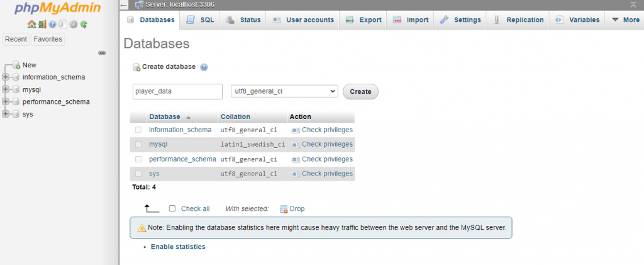
Task: Click the Enable statistics link
Action: coord(178,247)
